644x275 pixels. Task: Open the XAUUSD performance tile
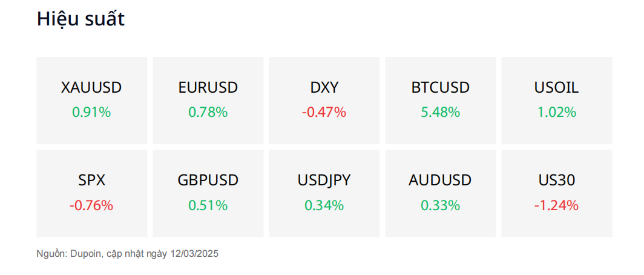(91, 101)
